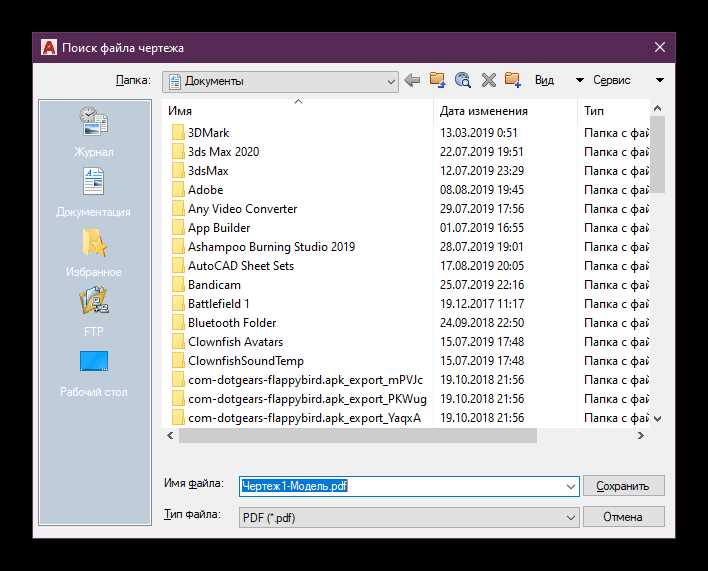
Task: Click the folder icon beside Bandicam
Action: pyautogui.click(x=178, y=285)
